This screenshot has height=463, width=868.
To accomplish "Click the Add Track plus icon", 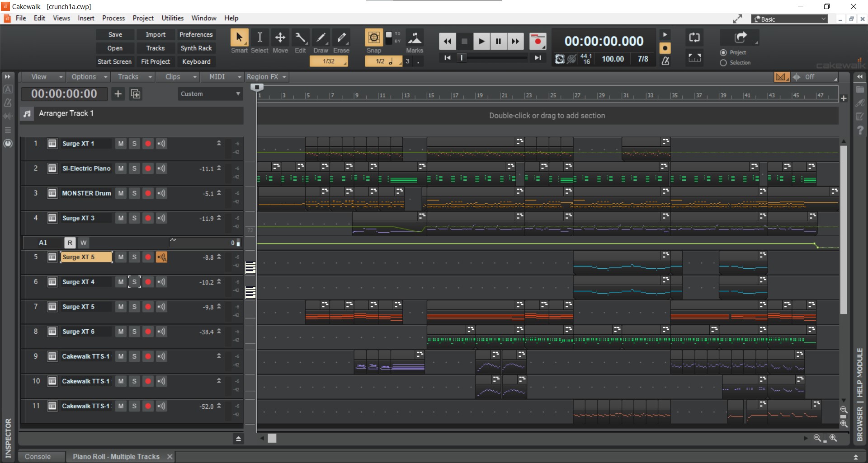I will click(118, 94).
